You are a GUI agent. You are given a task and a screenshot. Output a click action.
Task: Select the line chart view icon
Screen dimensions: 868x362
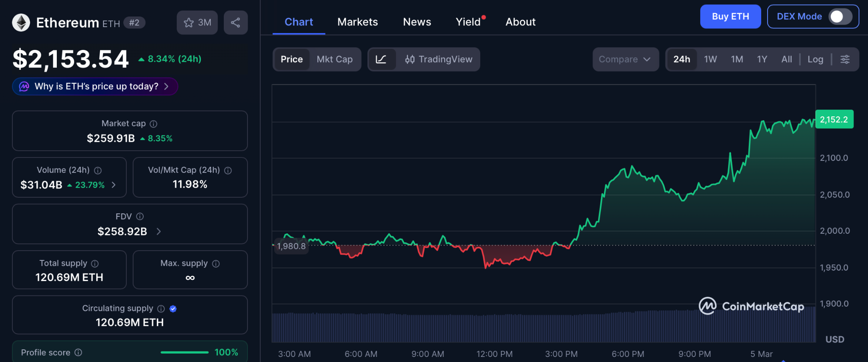[381, 59]
